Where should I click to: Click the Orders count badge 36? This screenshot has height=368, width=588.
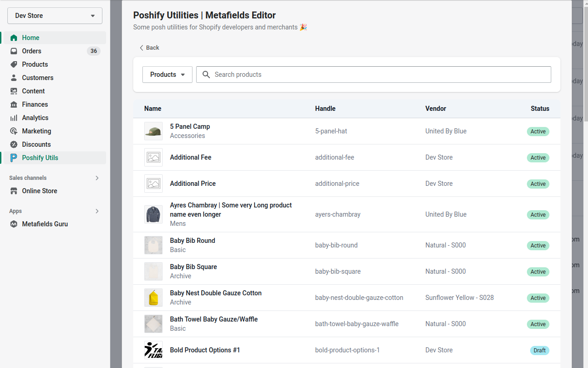click(x=94, y=51)
